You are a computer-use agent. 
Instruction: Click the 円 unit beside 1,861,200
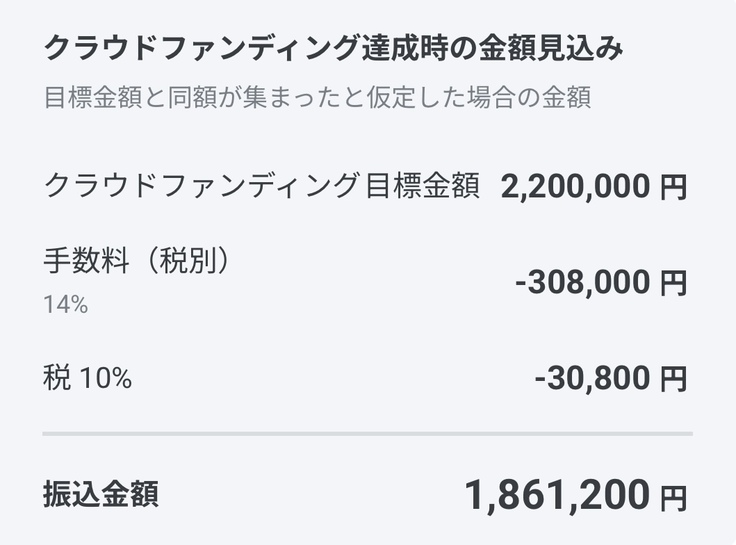(x=674, y=495)
